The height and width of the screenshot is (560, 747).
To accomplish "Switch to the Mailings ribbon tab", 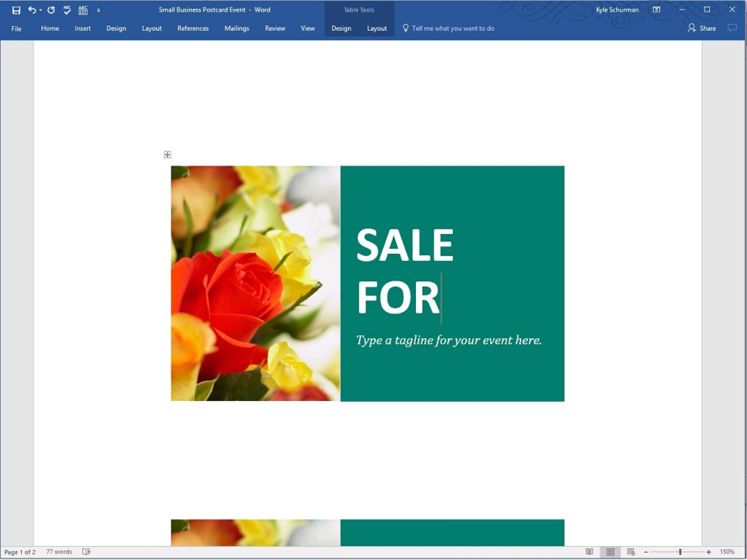I will pos(237,28).
